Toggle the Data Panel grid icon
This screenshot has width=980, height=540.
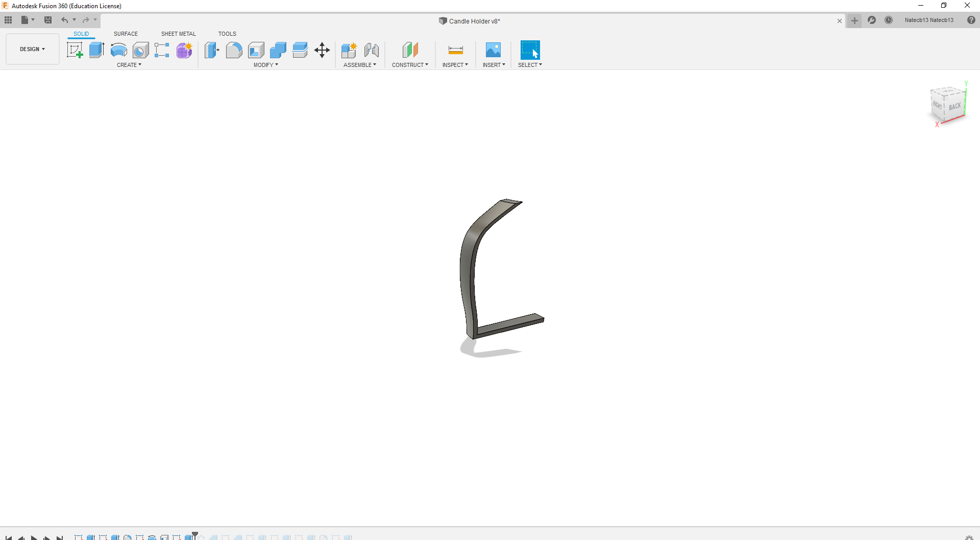click(8, 20)
